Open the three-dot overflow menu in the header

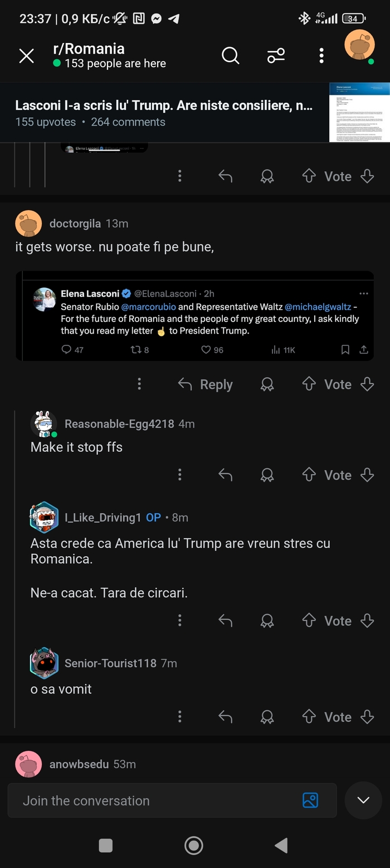(321, 55)
